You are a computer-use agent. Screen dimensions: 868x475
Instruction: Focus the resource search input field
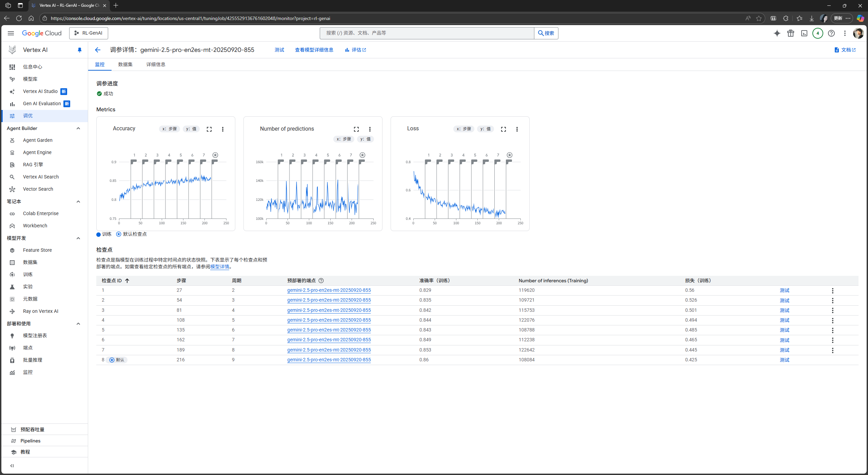[427, 33]
